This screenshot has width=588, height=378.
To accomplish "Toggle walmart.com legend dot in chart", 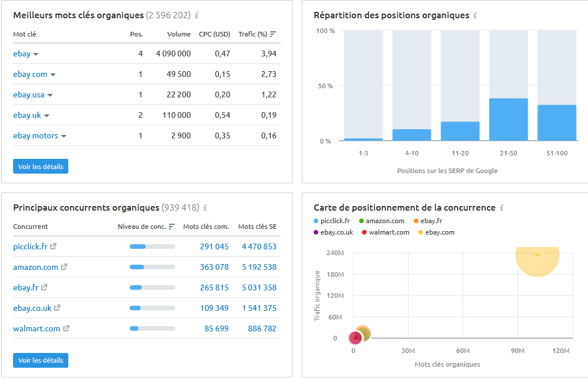I will pos(364,232).
